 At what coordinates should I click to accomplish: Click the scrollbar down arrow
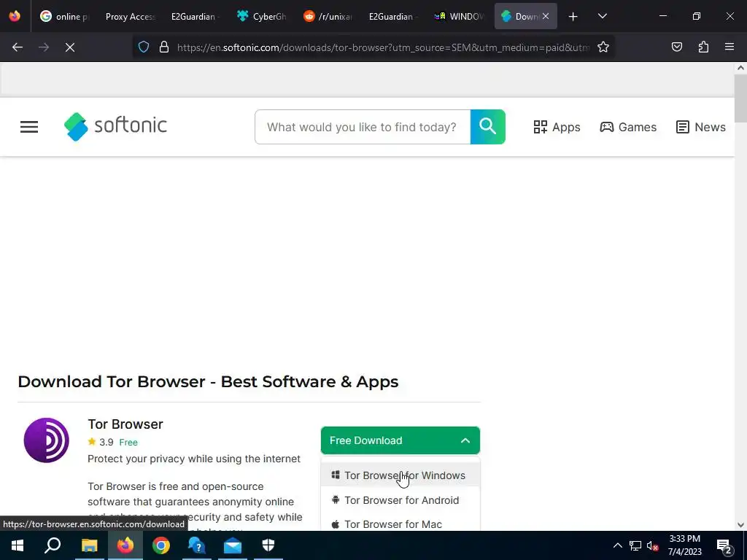(740, 525)
